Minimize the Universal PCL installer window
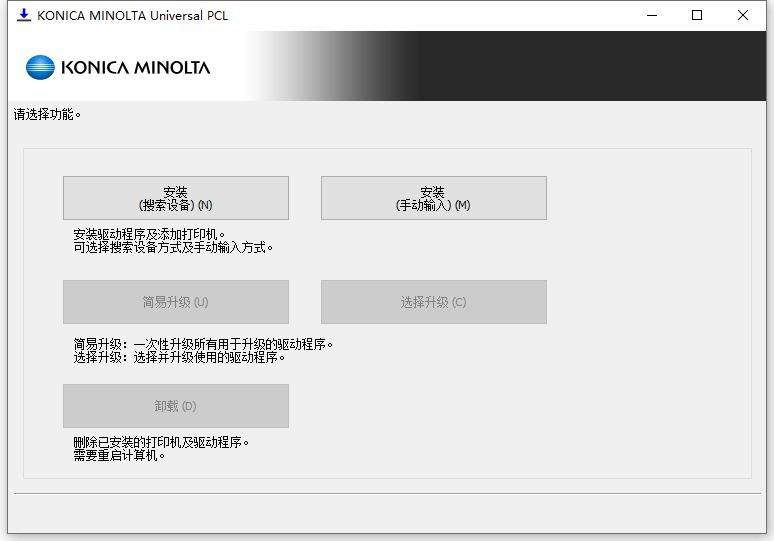774x541 pixels. tap(652, 15)
